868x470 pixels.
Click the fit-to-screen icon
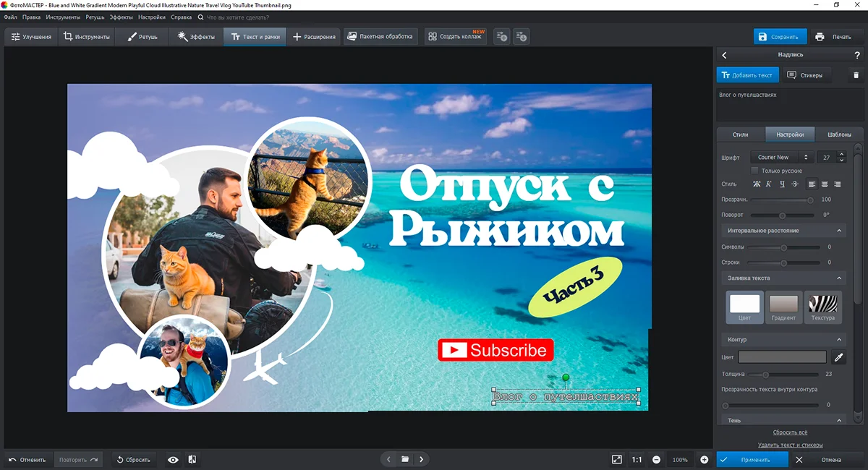click(x=616, y=459)
